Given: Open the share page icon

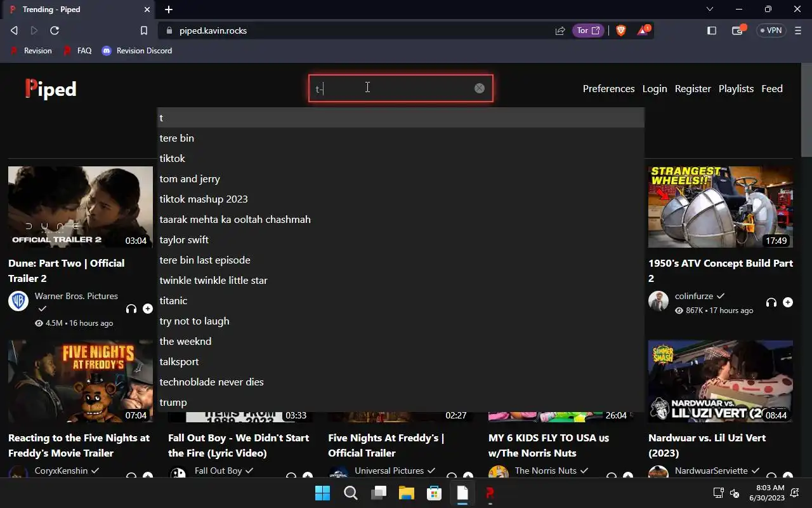Looking at the screenshot, I should click(x=560, y=30).
